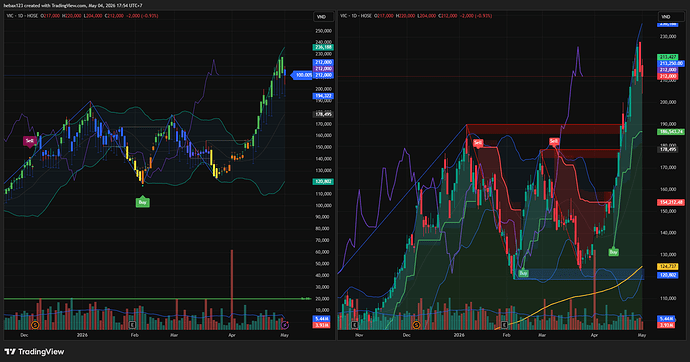690x362 pixels.
Task: Click the Nov date label on the right chart axis
Action: coord(359,335)
